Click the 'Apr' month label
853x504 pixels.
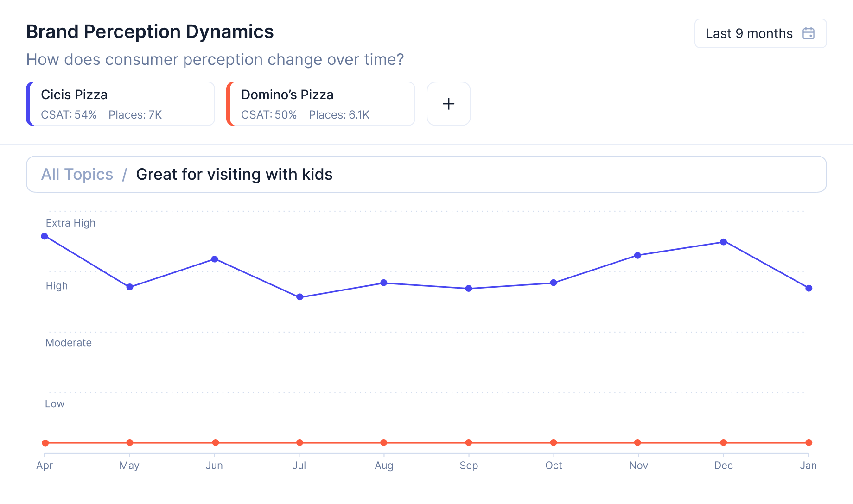45,466
